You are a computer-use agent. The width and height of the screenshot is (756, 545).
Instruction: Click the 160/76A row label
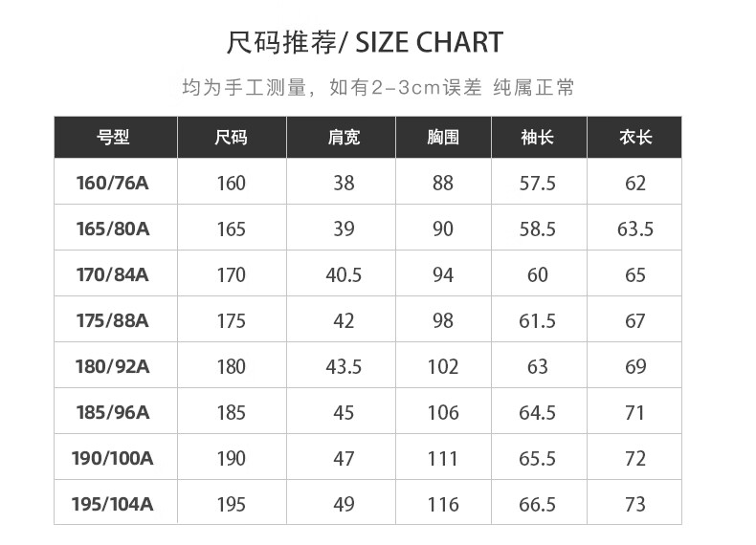tap(112, 184)
